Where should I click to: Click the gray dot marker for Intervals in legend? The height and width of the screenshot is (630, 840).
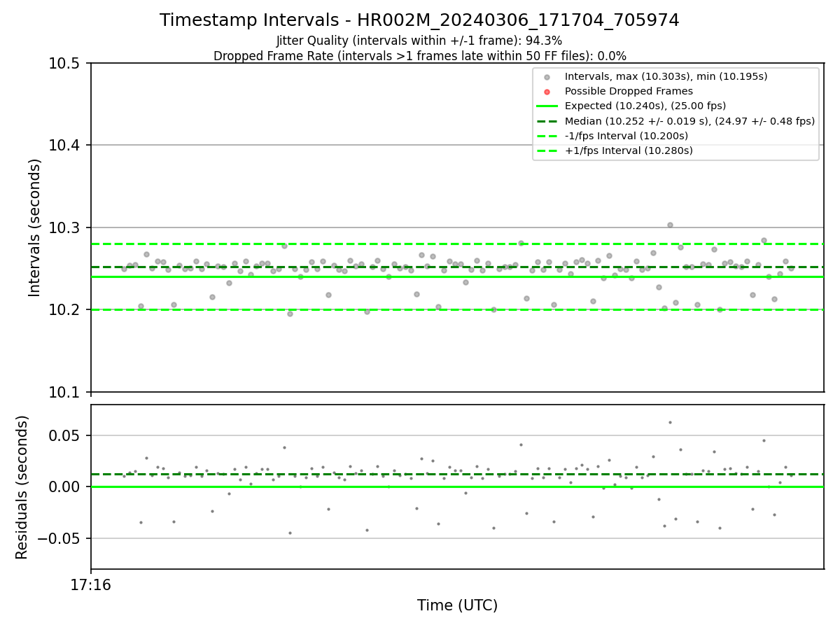(x=547, y=77)
